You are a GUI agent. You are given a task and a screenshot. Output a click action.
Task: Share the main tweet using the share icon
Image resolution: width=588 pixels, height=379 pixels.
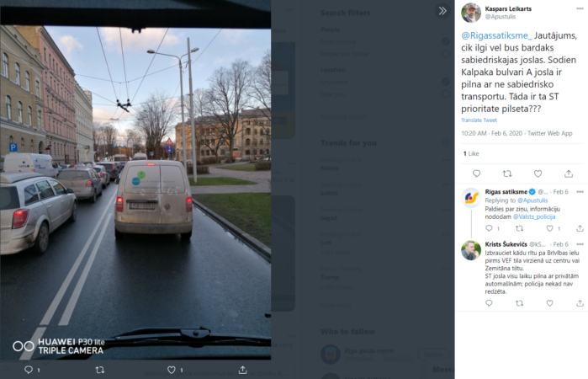569,173
